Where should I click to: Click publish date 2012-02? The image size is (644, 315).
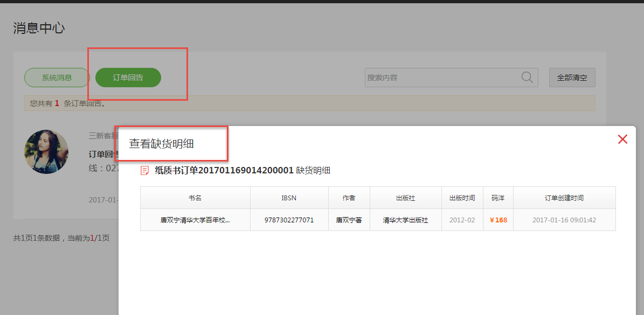[462, 220]
